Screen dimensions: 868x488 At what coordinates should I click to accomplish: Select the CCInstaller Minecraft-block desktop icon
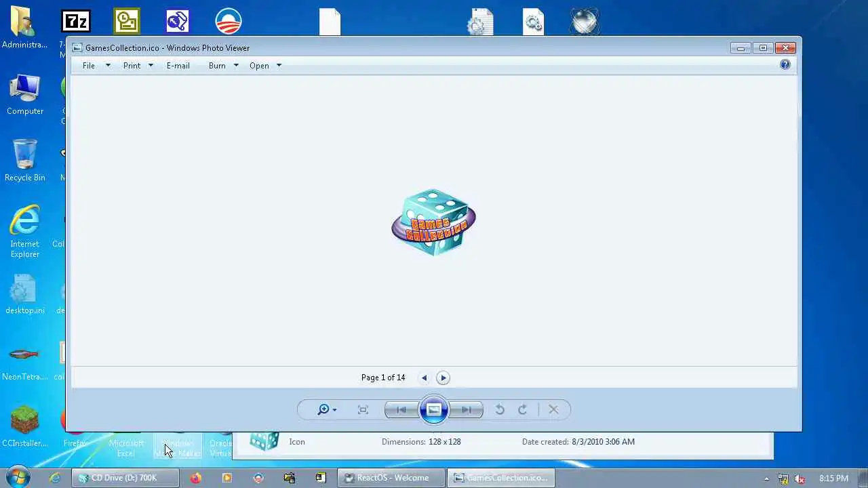coord(25,427)
